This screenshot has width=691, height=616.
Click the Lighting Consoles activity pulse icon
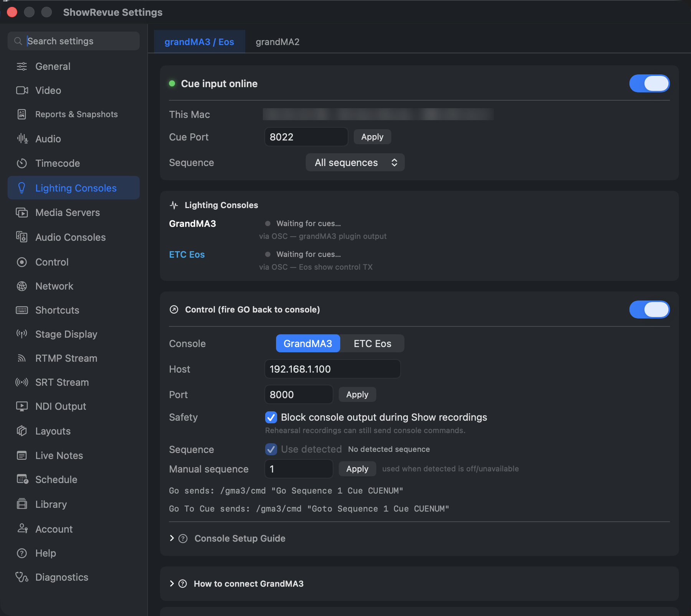click(174, 205)
